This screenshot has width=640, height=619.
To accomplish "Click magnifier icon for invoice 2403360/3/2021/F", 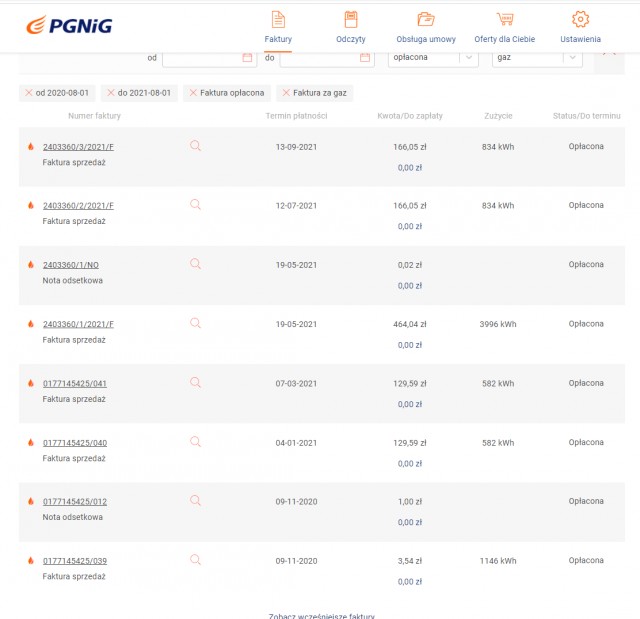I will tap(195, 145).
